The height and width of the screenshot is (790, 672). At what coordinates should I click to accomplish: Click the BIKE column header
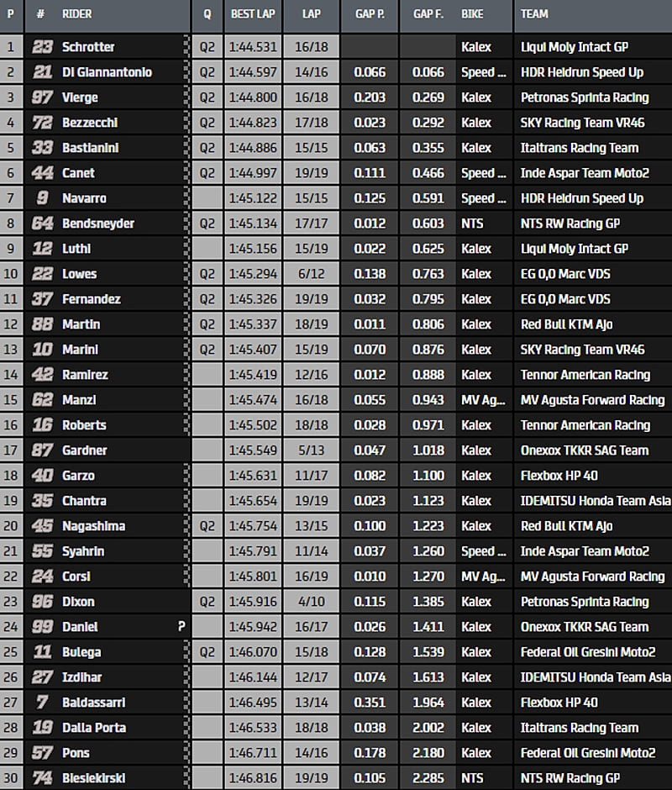(x=472, y=14)
